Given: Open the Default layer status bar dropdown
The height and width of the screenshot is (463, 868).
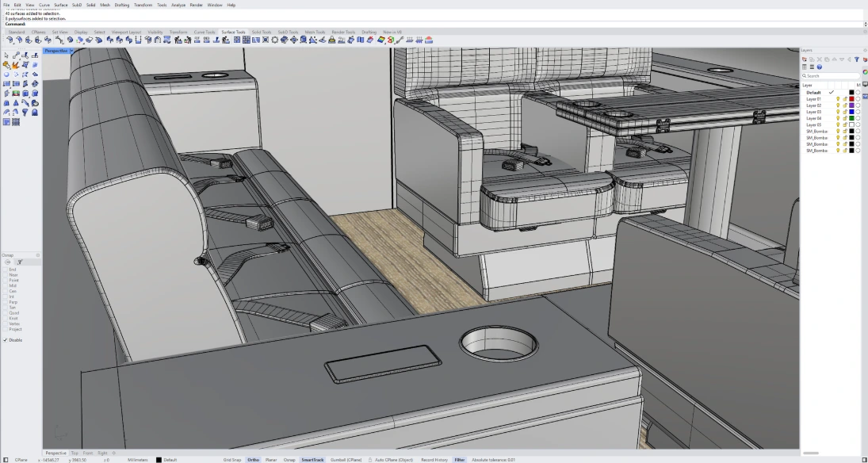Looking at the screenshot, I should (170, 460).
